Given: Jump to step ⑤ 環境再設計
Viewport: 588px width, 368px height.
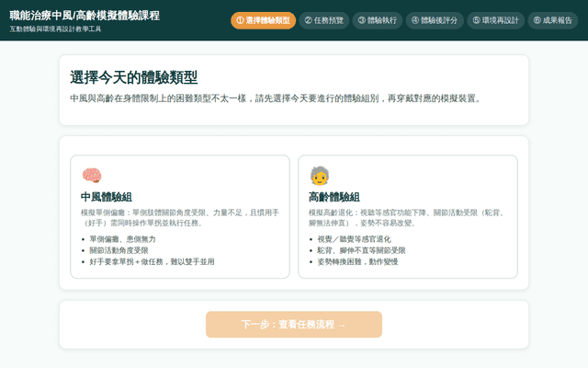Looking at the screenshot, I should pos(496,20).
